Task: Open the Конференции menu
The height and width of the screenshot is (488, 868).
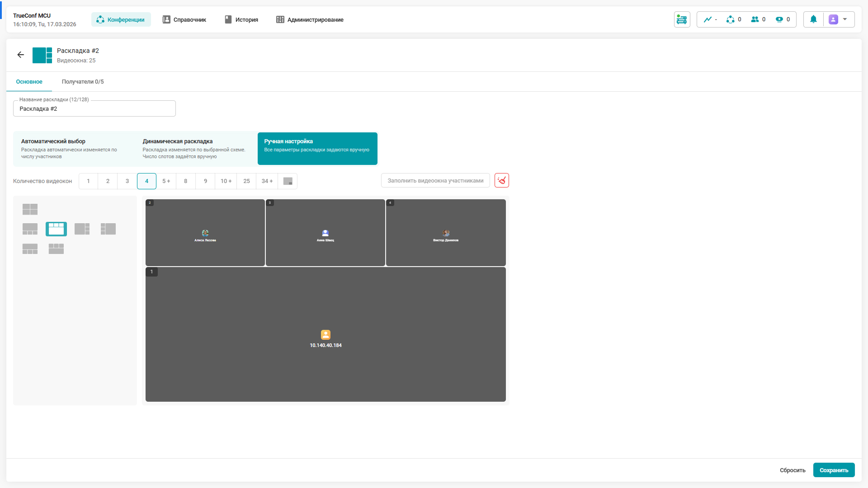Action: click(x=121, y=19)
